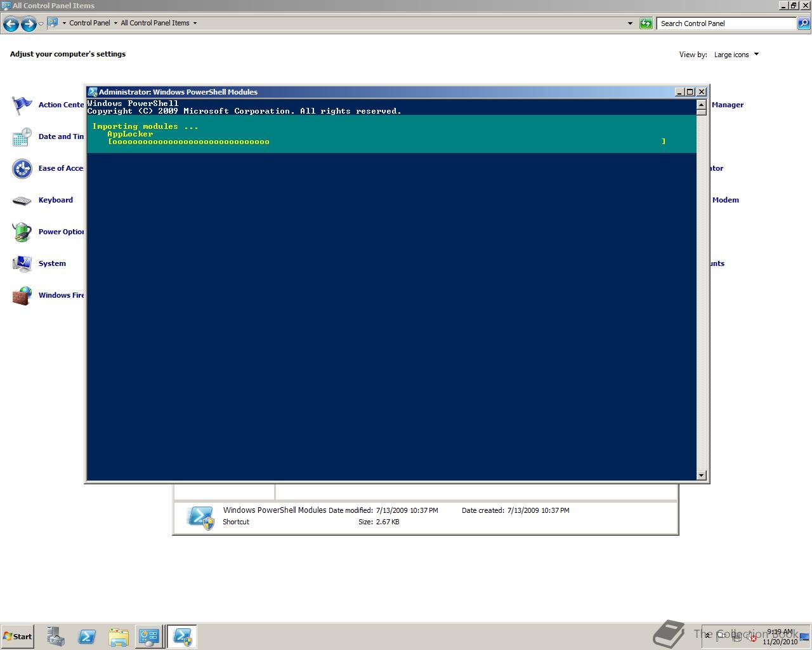The width and height of the screenshot is (812, 650).
Task: Open the Action Center flag icon
Action: 22,105
